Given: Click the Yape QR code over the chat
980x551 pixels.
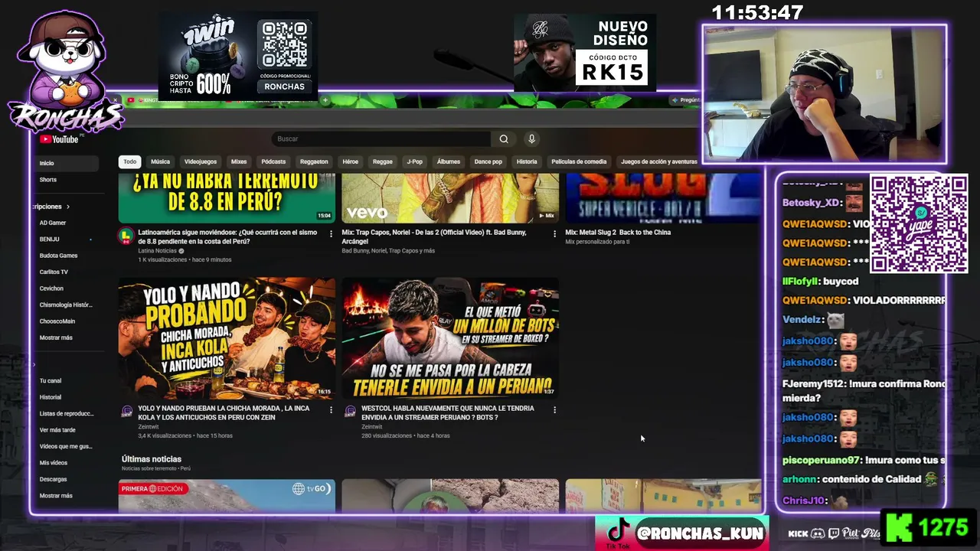Looking at the screenshot, I should click(x=919, y=223).
